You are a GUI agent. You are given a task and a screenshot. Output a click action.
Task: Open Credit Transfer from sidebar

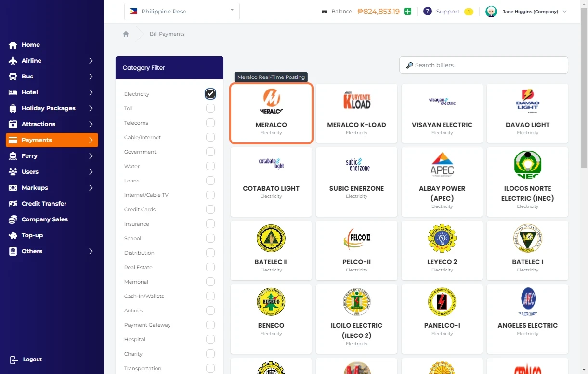pos(44,204)
